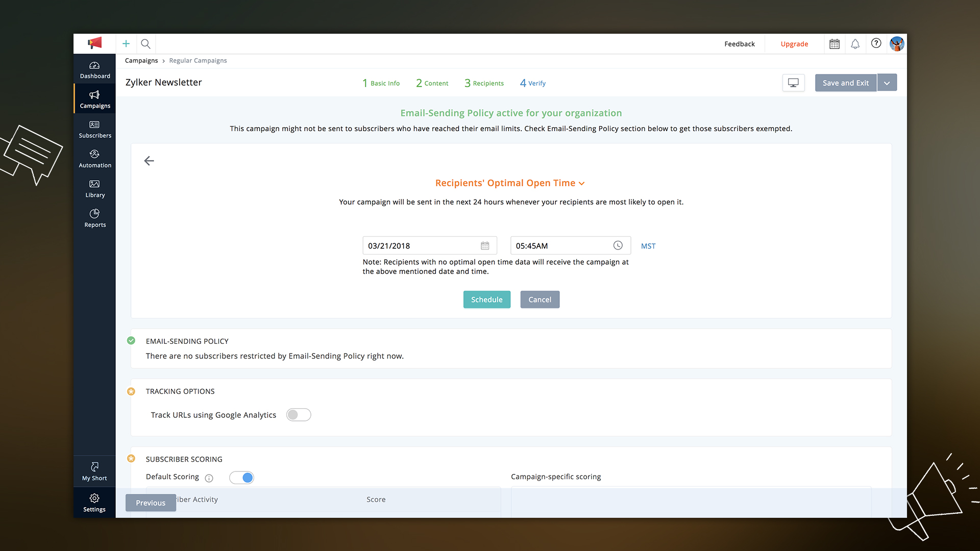Image resolution: width=980 pixels, height=551 pixels.
Task: Go to step 4 Verify
Action: coord(532,83)
